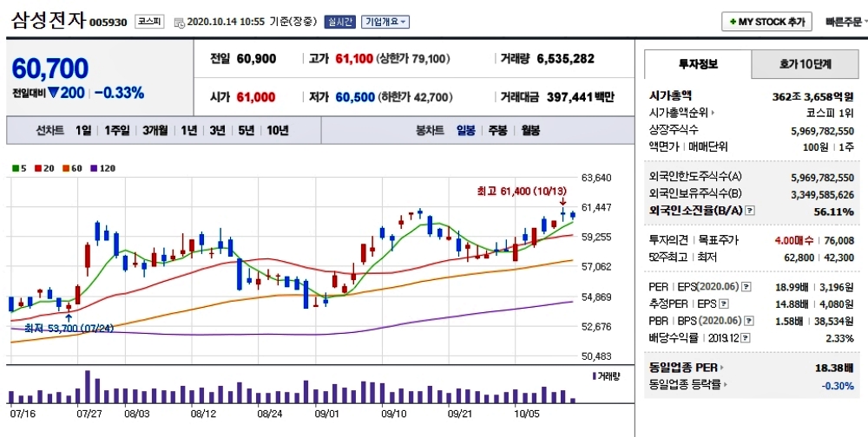
Task: Click the 시가총액 value 362조 3,658억원
Action: (813, 97)
